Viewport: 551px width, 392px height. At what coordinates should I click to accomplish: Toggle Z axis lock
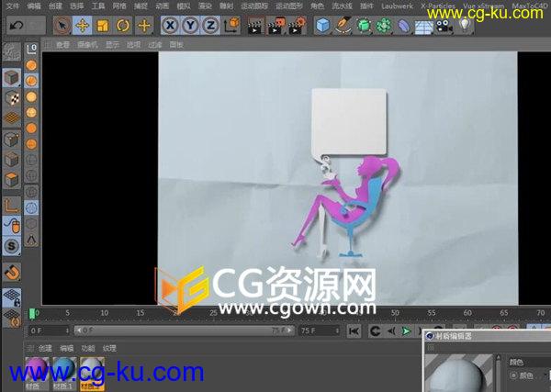[x=210, y=26]
